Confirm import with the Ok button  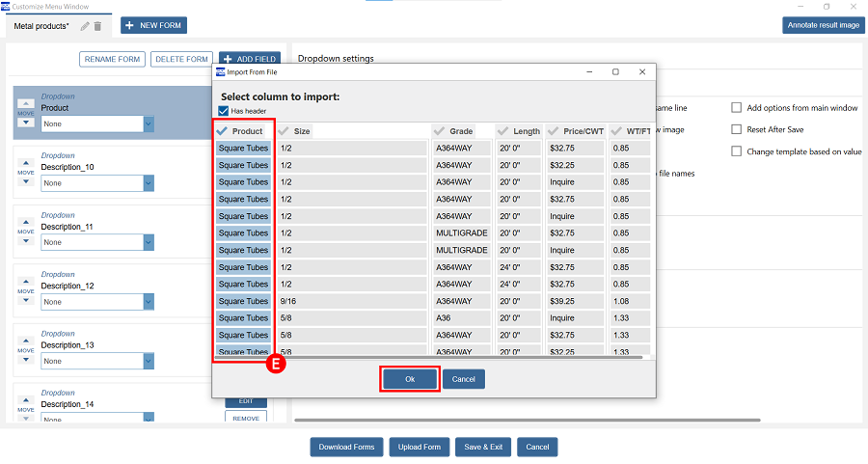(410, 379)
